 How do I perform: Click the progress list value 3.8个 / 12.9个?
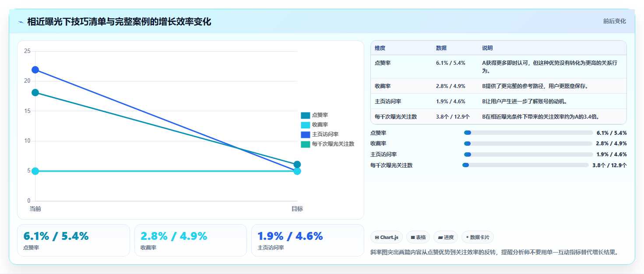(x=609, y=165)
